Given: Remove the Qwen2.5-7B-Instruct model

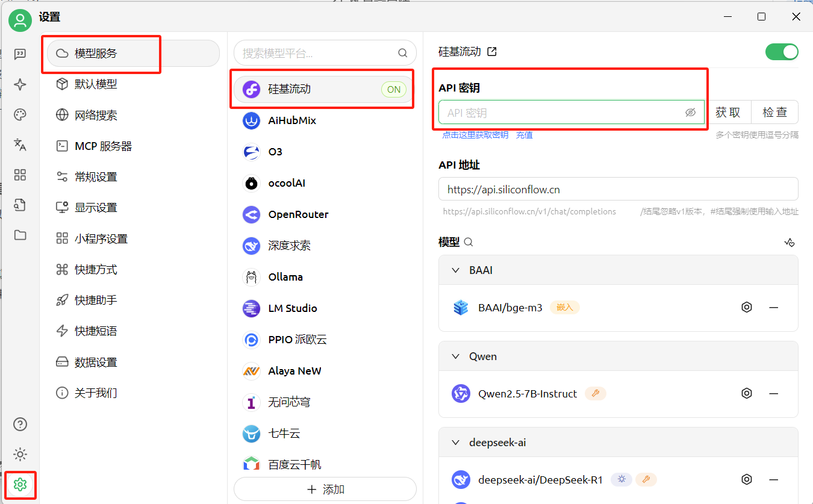Looking at the screenshot, I should [774, 393].
